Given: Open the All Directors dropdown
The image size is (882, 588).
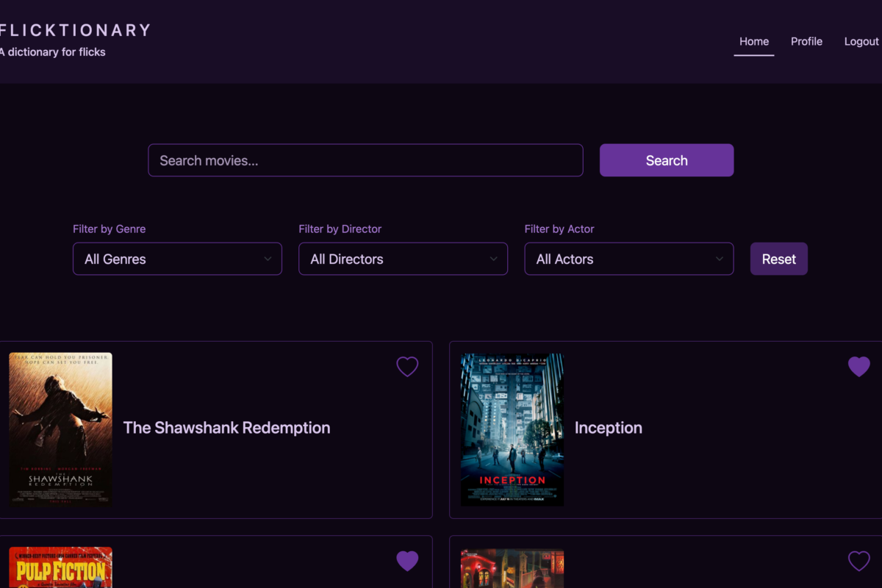Looking at the screenshot, I should [x=403, y=259].
